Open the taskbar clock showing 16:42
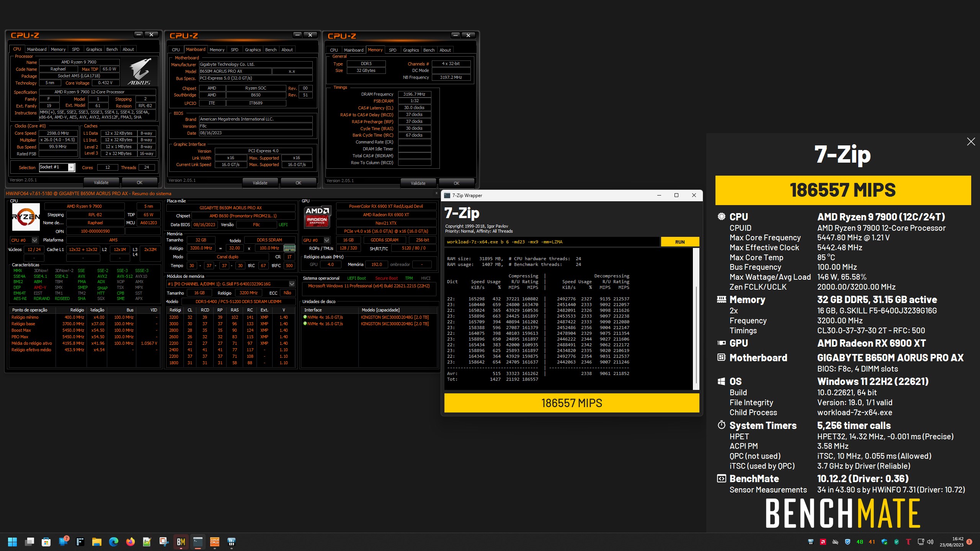 point(952,542)
